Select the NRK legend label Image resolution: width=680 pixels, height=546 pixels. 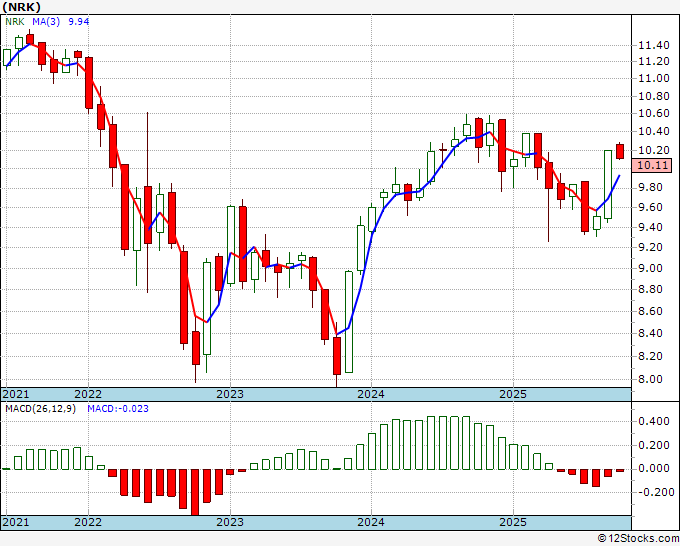[15, 22]
